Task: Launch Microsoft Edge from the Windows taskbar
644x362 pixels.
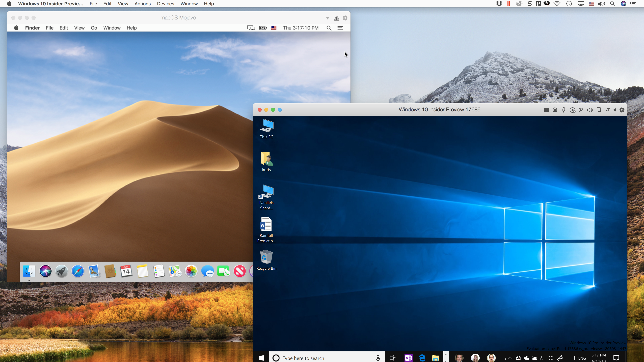Action: [x=422, y=358]
